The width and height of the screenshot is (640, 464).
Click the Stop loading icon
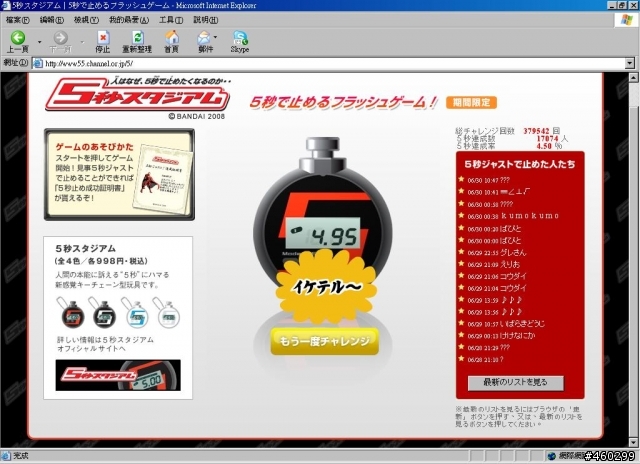pyautogui.click(x=103, y=38)
